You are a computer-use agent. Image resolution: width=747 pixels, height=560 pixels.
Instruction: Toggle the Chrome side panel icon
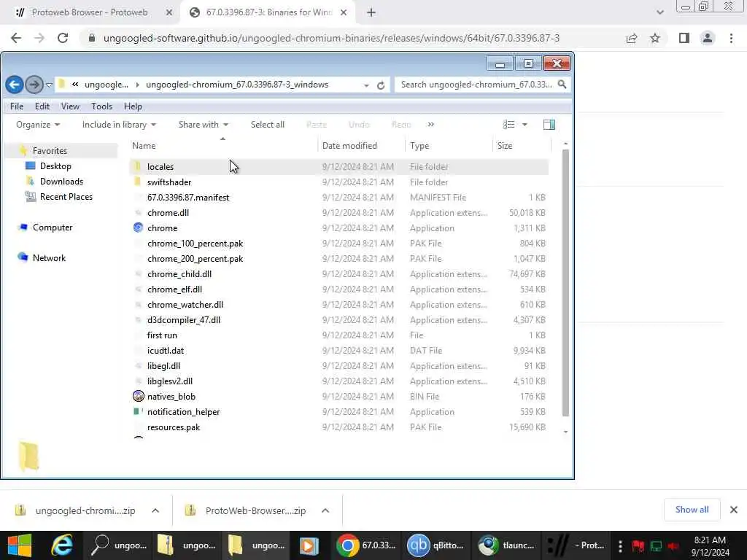point(684,38)
